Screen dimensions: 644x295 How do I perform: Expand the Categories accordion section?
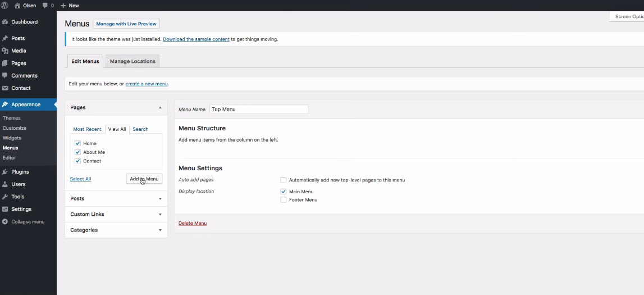click(160, 230)
